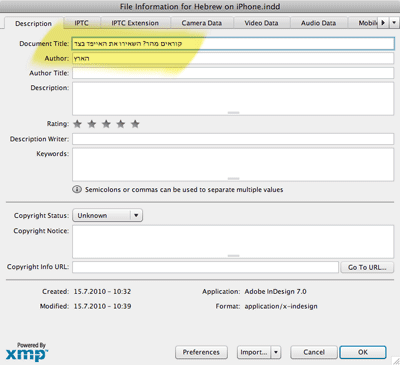Open the Video Data tab
Screen dimensions: 400x365
point(261,23)
